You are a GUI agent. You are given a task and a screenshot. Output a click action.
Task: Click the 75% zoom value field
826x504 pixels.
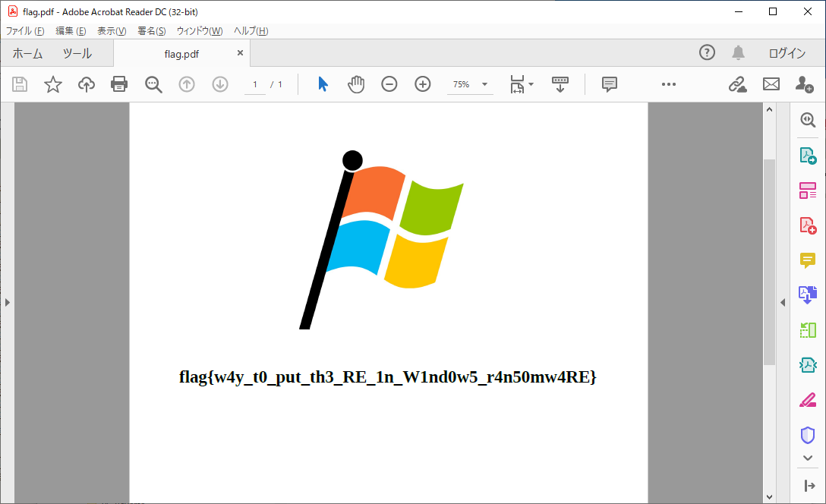point(462,84)
